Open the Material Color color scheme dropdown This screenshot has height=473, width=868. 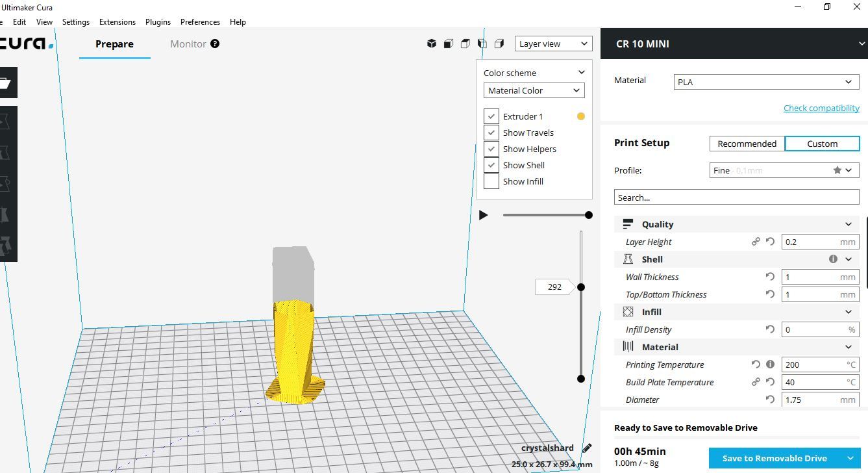[533, 90]
